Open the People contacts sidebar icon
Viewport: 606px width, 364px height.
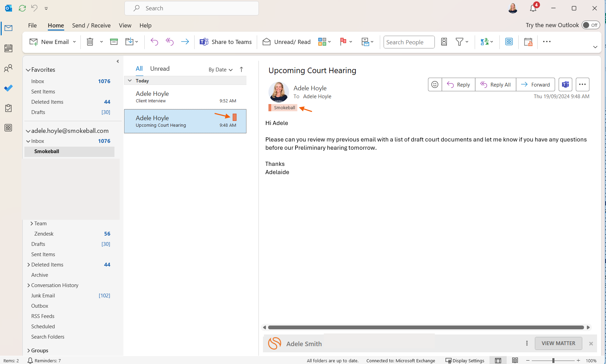pos(8,68)
